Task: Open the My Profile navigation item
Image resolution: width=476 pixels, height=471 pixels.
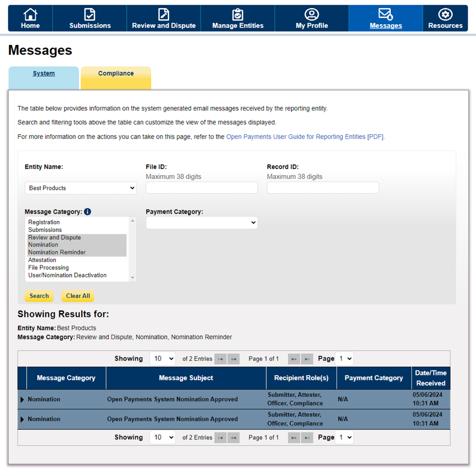Action: (312, 18)
